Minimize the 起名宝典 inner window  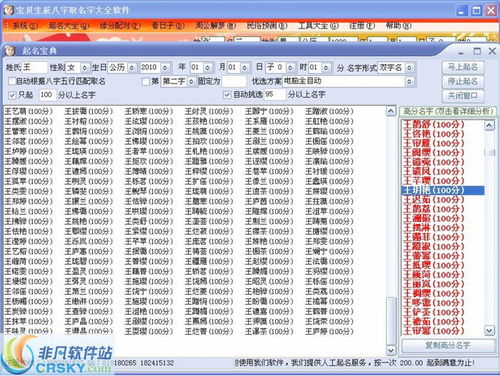461,52
